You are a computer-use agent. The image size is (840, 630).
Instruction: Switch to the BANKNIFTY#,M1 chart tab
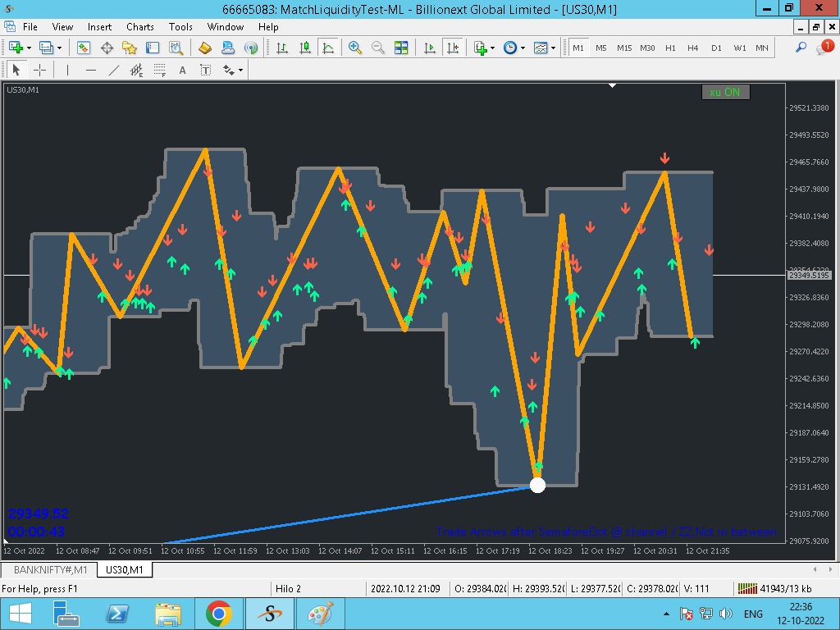click(x=50, y=569)
